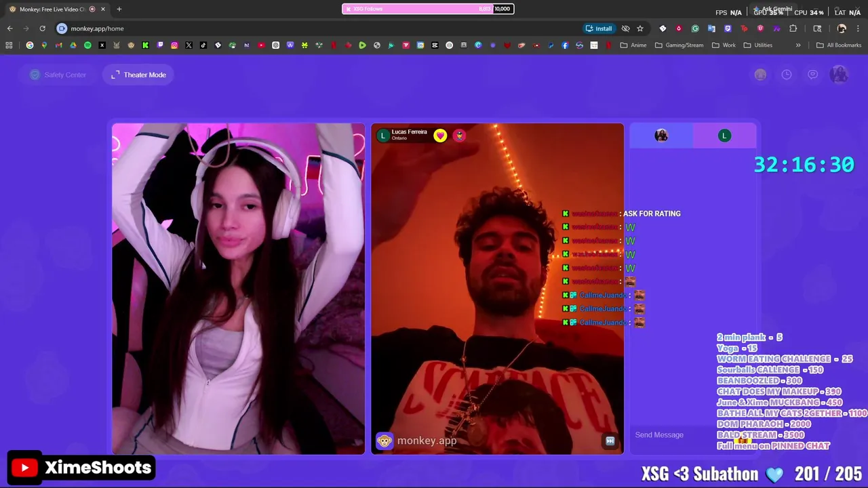
Task: Click the monkey.app logo on partner video
Action: (x=416, y=441)
